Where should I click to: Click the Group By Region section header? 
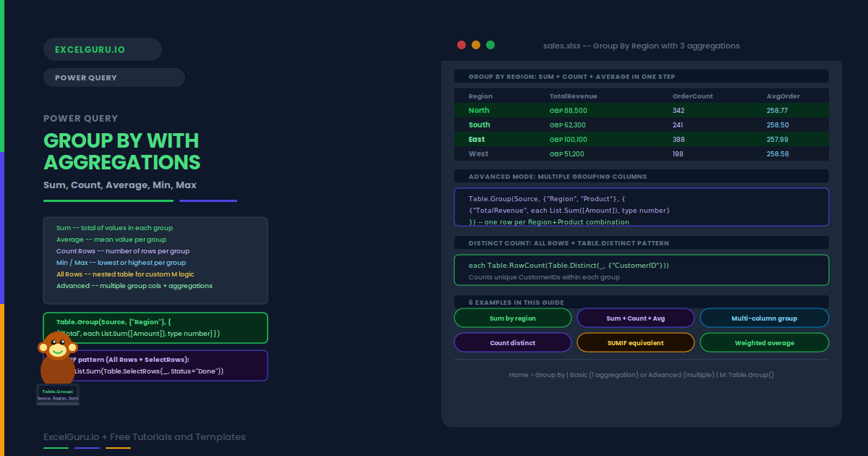(x=642, y=76)
